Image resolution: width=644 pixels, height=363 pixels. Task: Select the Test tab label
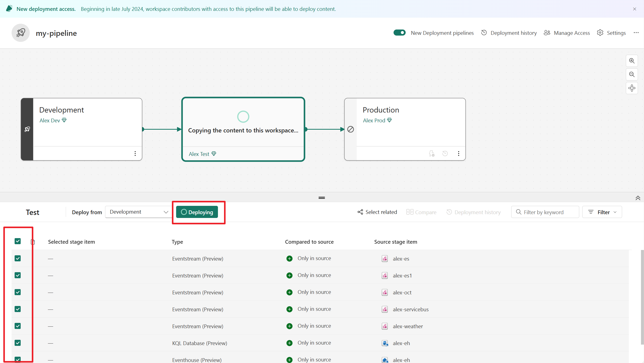(x=32, y=212)
